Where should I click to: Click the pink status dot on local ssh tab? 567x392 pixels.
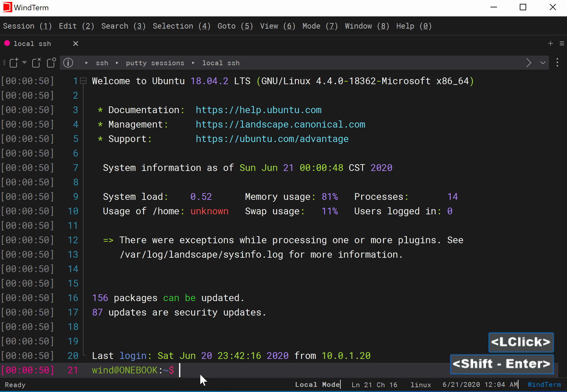[x=7, y=43]
